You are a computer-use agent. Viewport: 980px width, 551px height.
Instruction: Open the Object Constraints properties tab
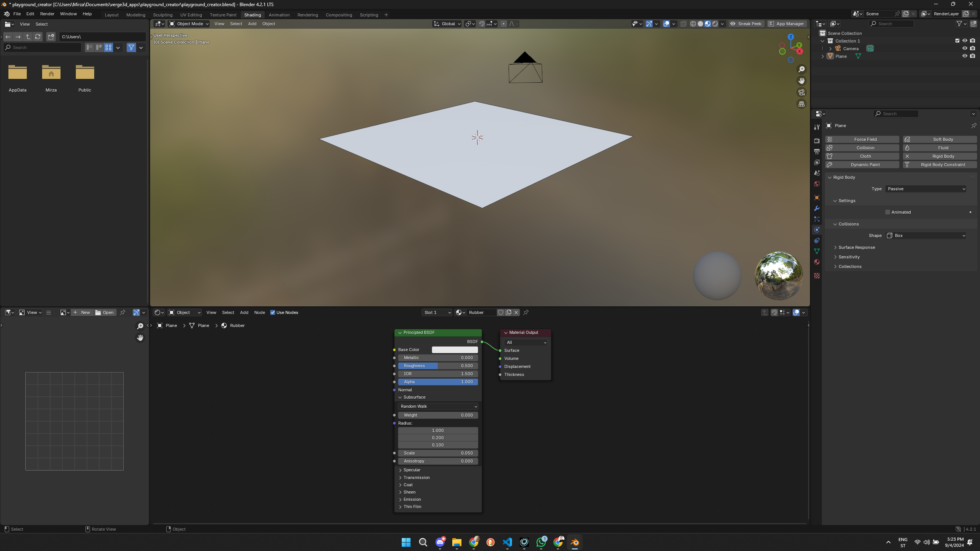[817, 240]
